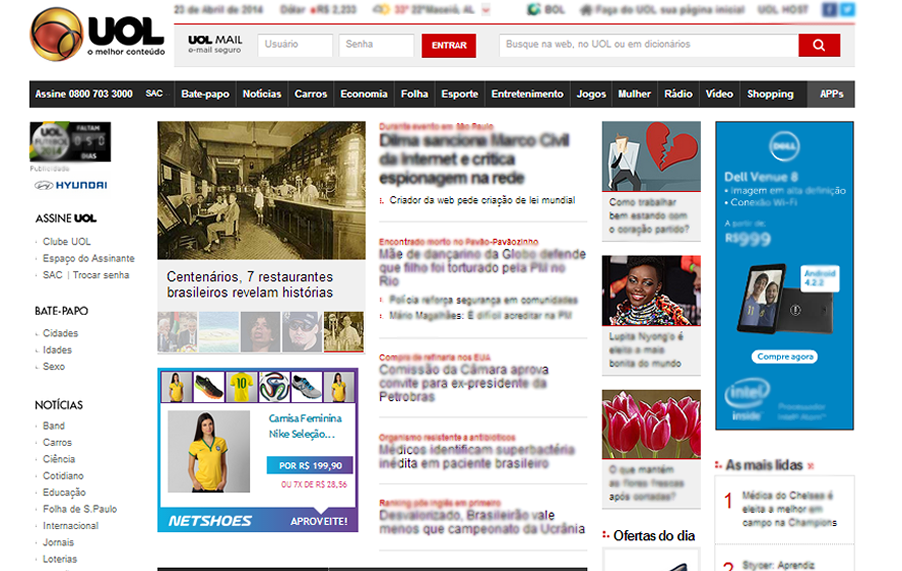902x571 pixels.
Task: Open the Lupita Nyong'o photo article
Action: tap(651, 290)
